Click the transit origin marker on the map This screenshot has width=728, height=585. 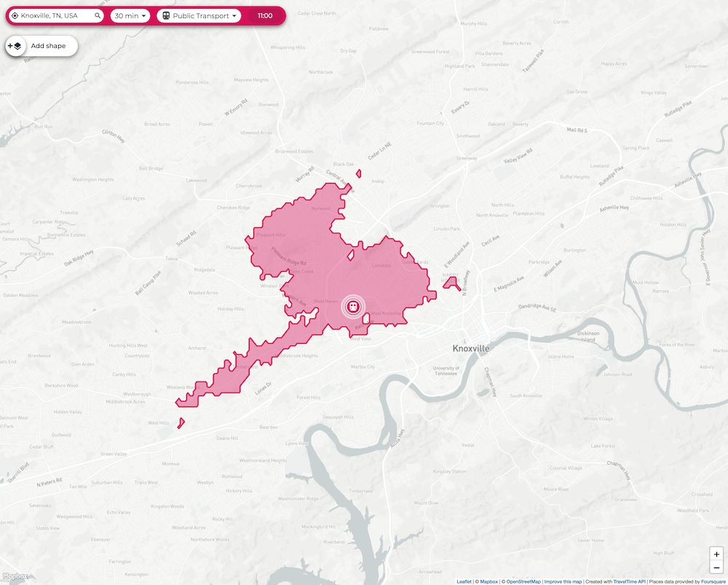click(353, 307)
